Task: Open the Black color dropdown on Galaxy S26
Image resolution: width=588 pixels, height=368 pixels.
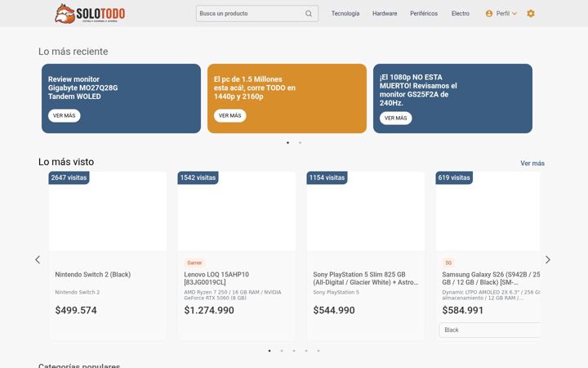Action: (490, 330)
